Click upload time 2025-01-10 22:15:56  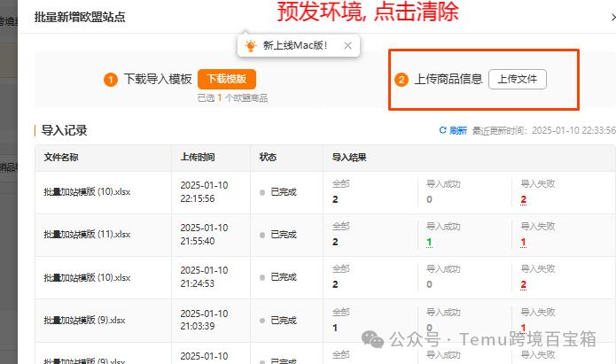click(x=204, y=192)
